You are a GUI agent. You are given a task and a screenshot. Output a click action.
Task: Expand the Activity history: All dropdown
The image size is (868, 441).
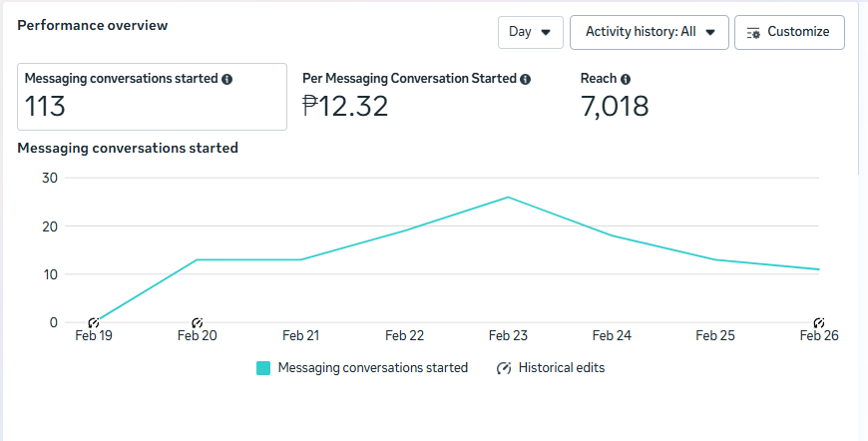pos(650,32)
